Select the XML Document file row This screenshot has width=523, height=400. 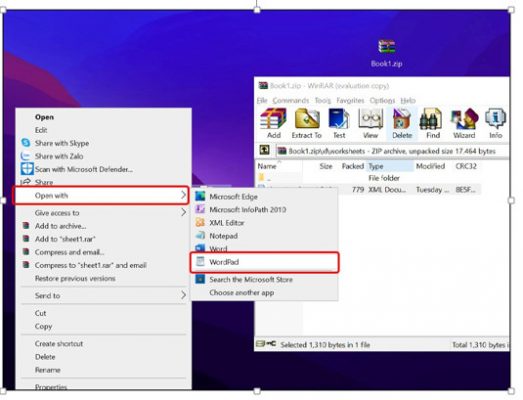[x=368, y=189]
